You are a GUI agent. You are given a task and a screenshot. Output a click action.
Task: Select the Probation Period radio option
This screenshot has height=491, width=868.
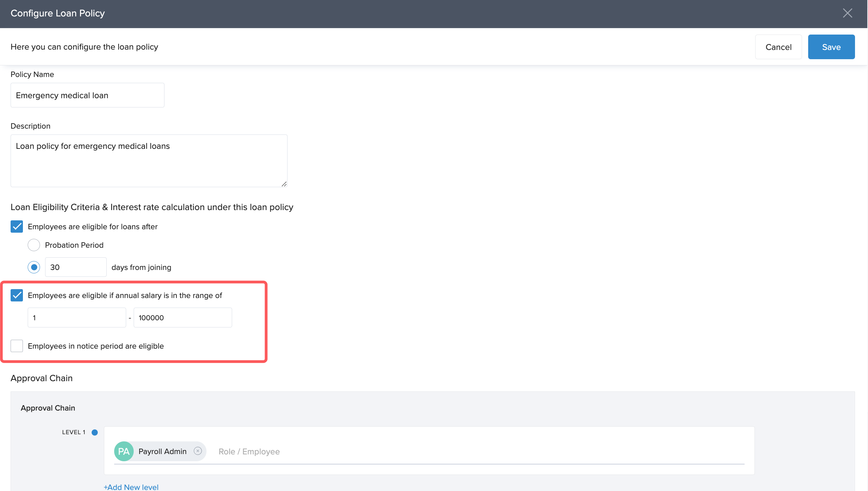click(x=34, y=245)
